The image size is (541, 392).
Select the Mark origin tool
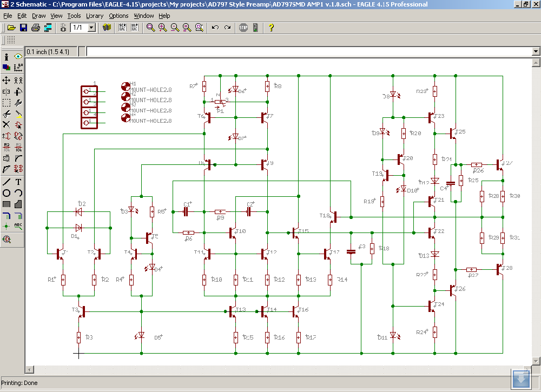pos(18,68)
